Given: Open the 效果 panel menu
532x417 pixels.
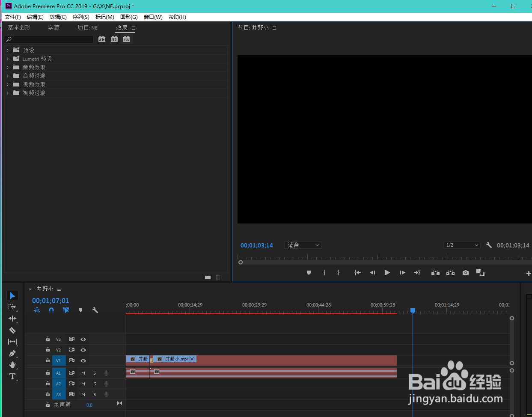Looking at the screenshot, I should (134, 28).
